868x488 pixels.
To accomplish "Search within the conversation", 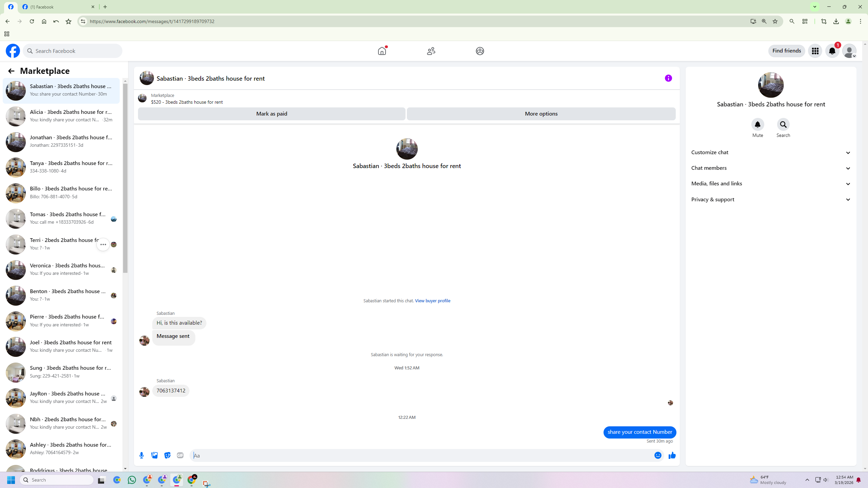I will pos(783,125).
